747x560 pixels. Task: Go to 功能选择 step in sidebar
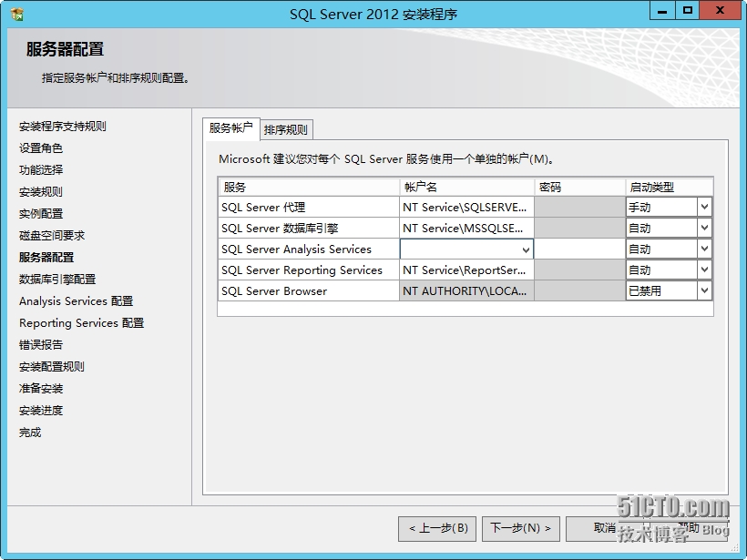[x=40, y=170]
